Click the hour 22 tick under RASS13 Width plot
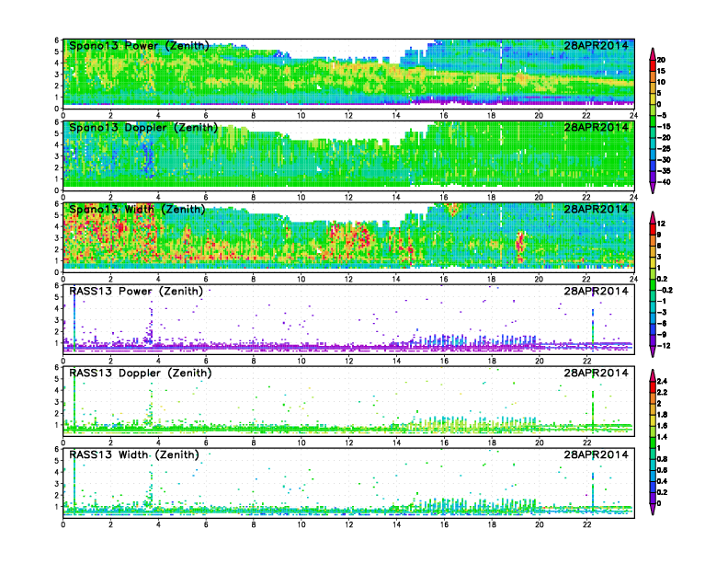Image resolution: width=728 pixels, height=563 pixels. pos(586,524)
